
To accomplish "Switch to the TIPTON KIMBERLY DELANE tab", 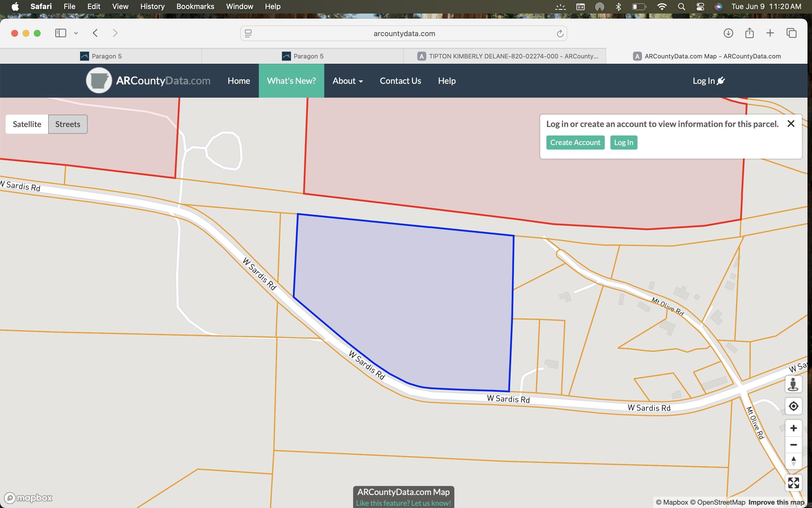I will click(x=505, y=56).
